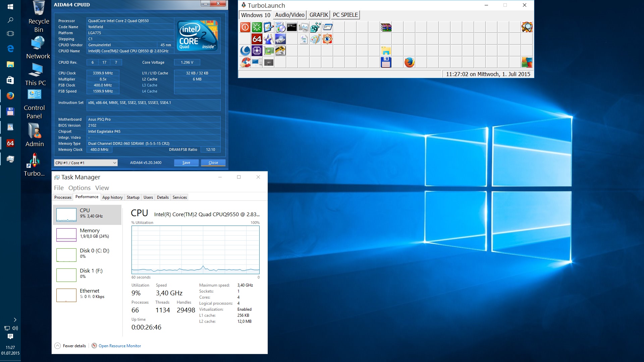Launch the CPU-Z chip icon in TurboLaunch

257,51
